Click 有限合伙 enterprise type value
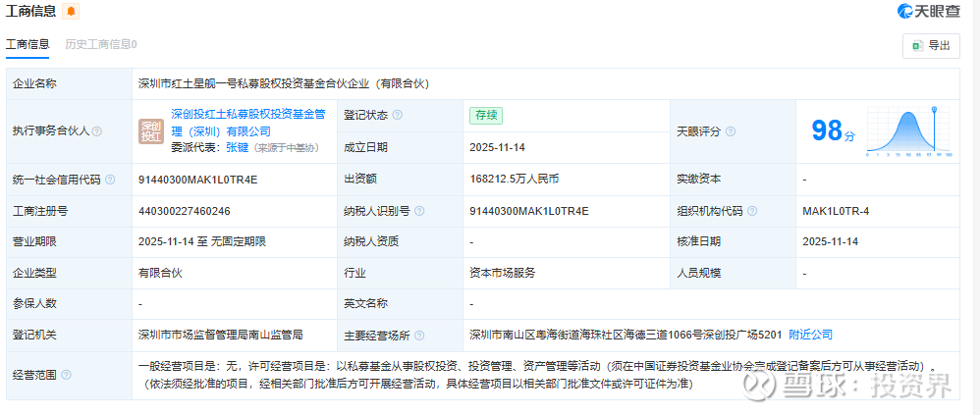Image resolution: width=980 pixels, height=415 pixels. [x=161, y=273]
